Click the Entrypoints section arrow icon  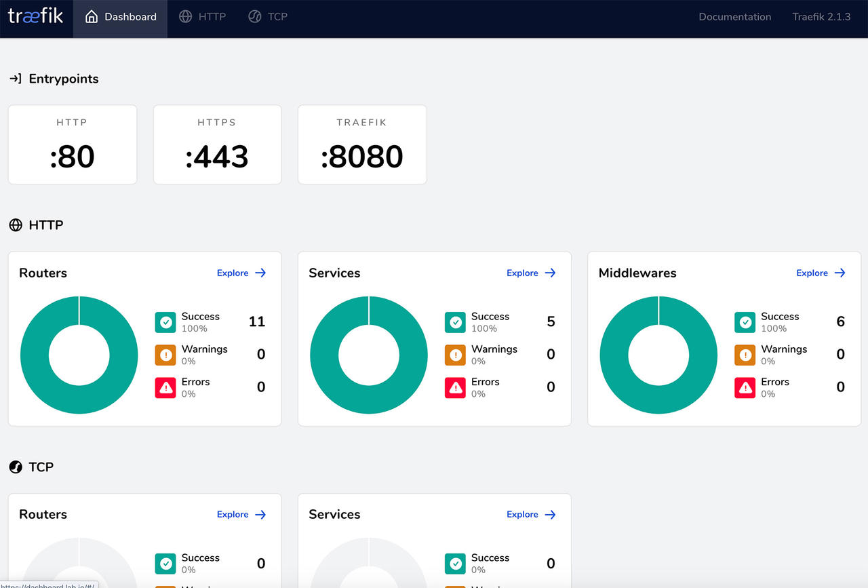coord(16,79)
